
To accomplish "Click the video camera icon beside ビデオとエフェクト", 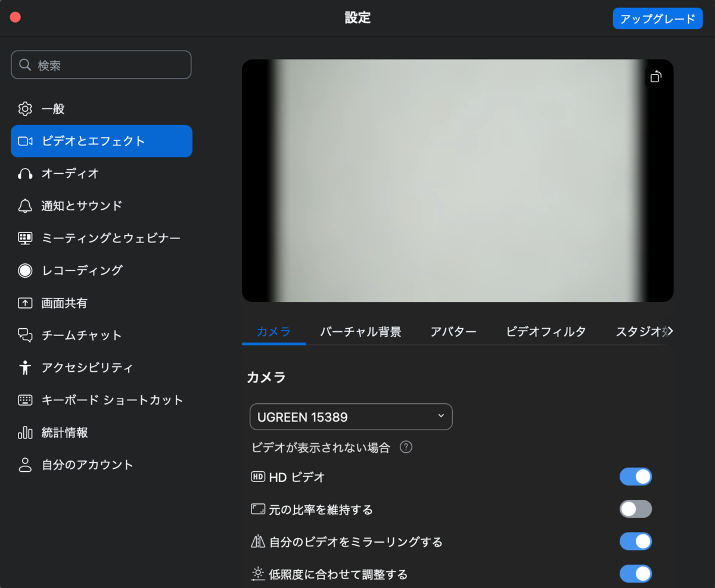I will point(25,141).
